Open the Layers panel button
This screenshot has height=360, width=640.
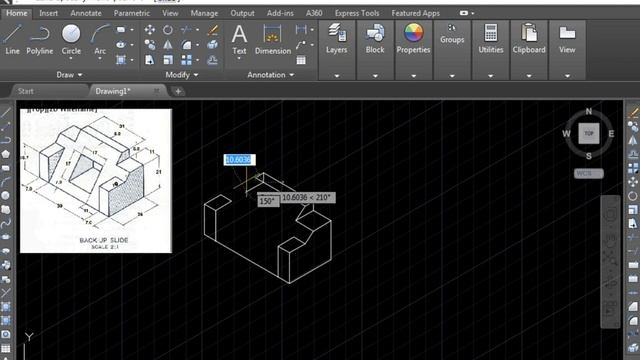point(337,39)
